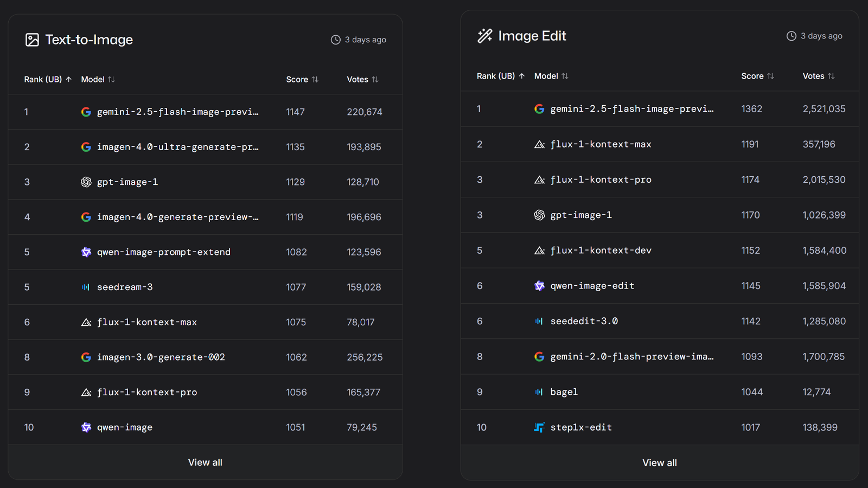Select flux-1-kontext-max model scoring 1191
The width and height of the screenshot is (868, 488).
pos(601,144)
